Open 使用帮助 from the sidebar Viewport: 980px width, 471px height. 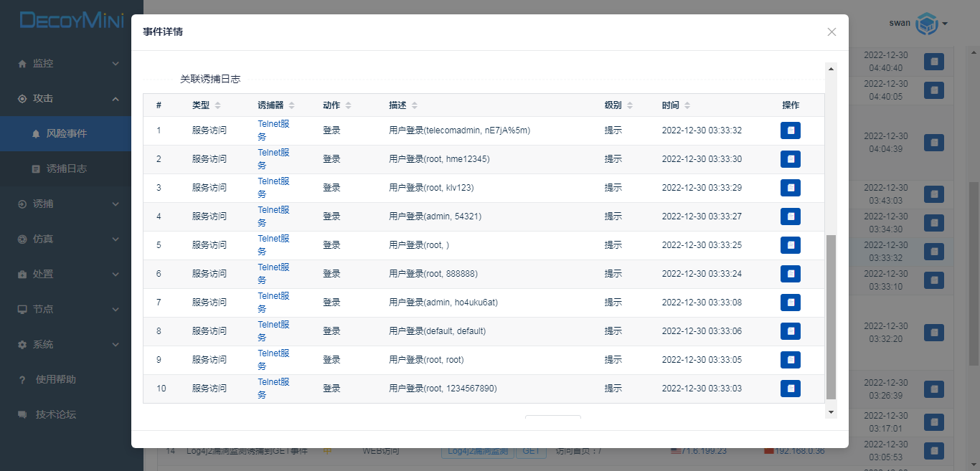(x=55, y=379)
